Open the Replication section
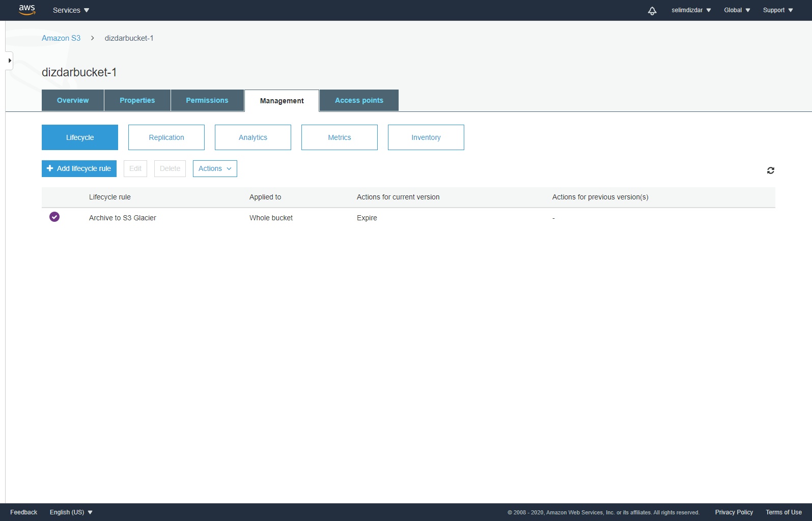Image resolution: width=812 pixels, height=521 pixels. click(x=166, y=137)
